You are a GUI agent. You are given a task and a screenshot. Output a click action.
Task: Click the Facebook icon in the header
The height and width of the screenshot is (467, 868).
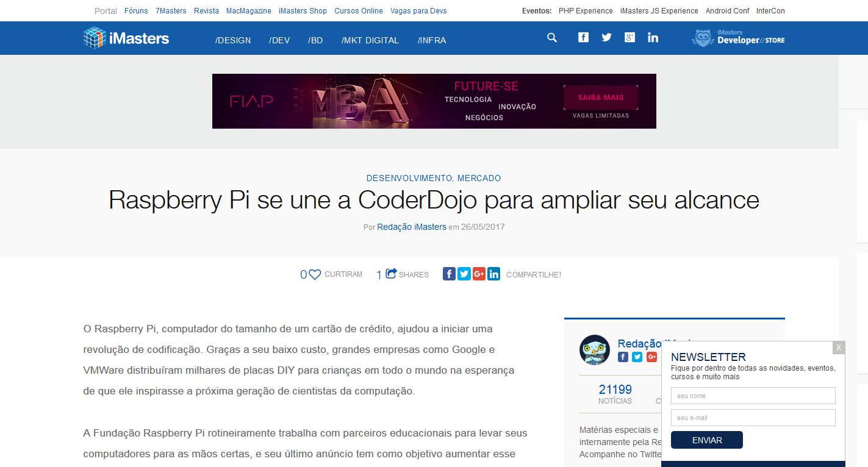pyautogui.click(x=583, y=37)
